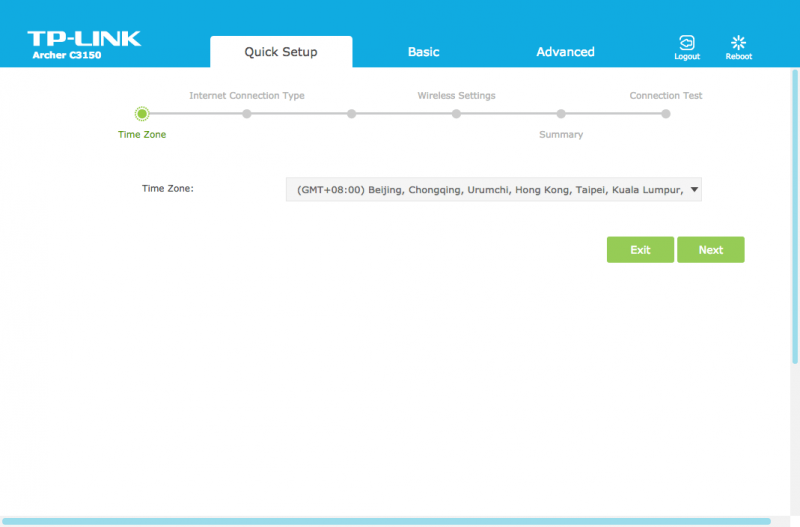This screenshot has width=800, height=527.
Task: Switch to the Basic tab
Action: click(x=423, y=52)
